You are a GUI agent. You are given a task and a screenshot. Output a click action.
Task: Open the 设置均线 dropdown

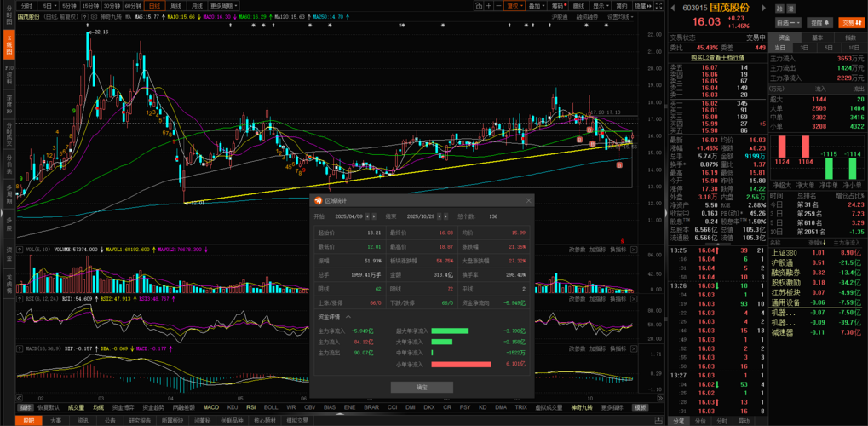pos(621,17)
